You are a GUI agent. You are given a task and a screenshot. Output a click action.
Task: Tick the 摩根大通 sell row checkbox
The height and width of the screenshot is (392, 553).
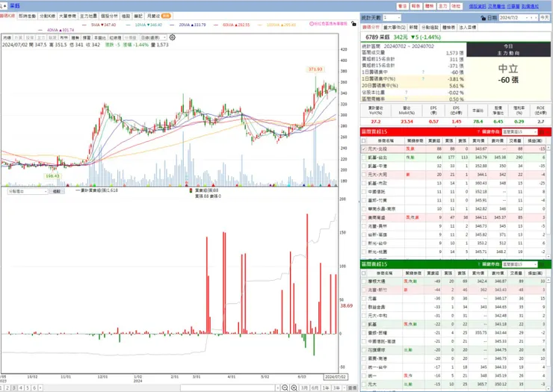(x=364, y=281)
